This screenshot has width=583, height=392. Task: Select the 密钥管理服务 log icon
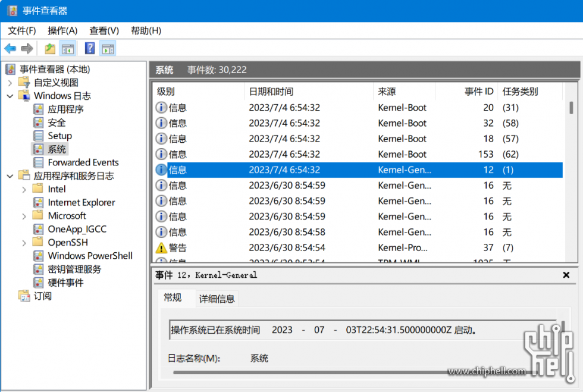pos(38,269)
